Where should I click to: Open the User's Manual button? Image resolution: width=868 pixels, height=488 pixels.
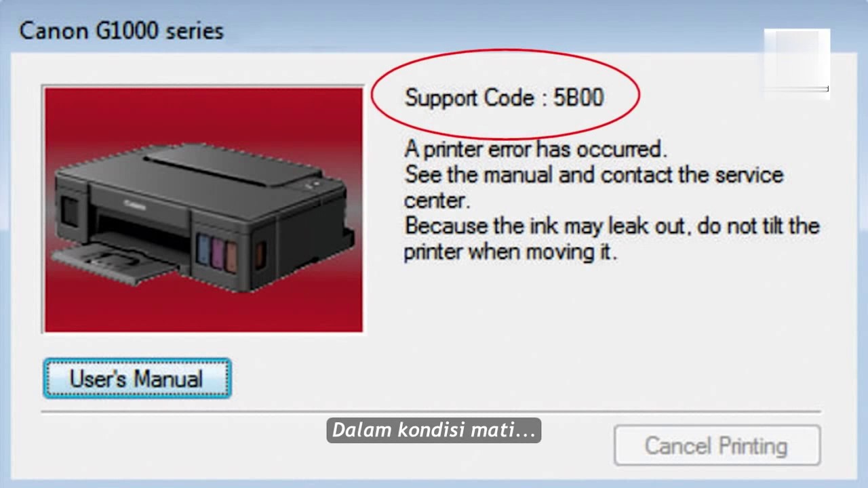point(137,378)
